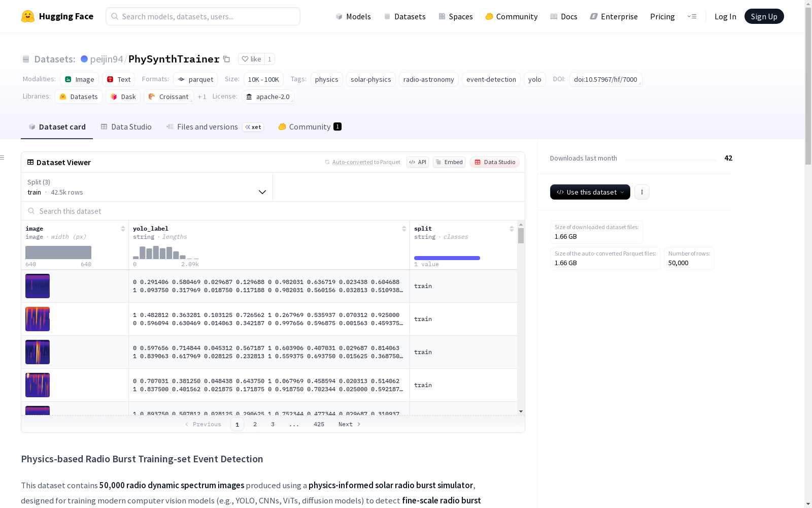This screenshot has width=812, height=508.
Task: Go to page 2 of the viewer
Action: pos(255,424)
